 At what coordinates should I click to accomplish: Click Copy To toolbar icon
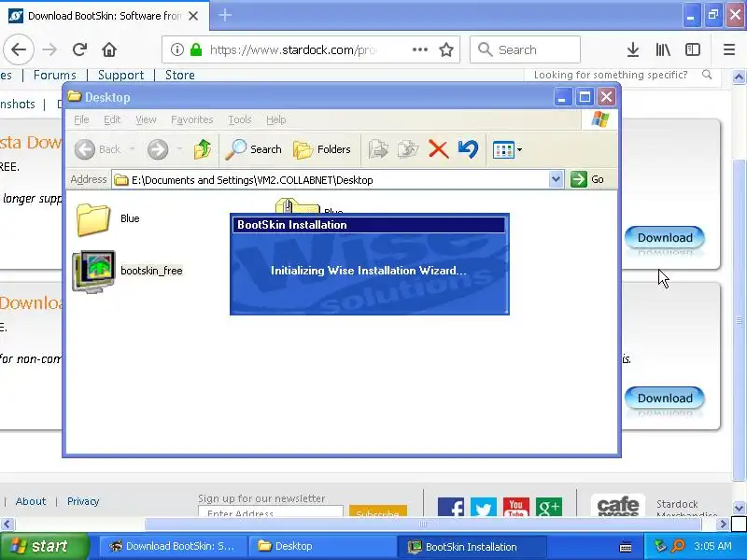click(x=408, y=149)
